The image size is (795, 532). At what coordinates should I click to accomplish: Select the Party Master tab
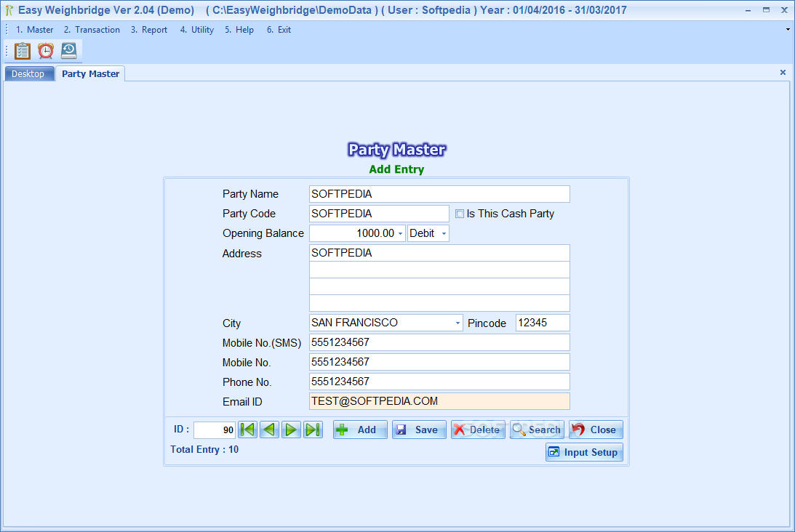[x=90, y=74]
